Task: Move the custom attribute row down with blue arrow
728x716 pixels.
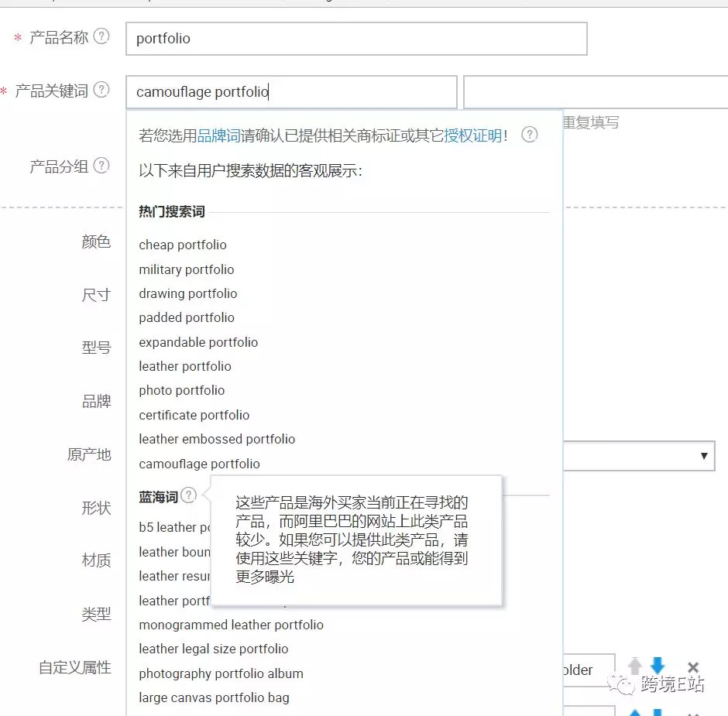Action: pyautogui.click(x=657, y=666)
